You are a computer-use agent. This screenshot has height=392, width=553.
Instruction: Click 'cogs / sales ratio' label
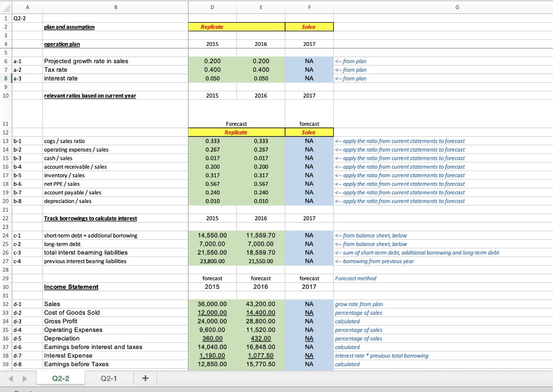pyautogui.click(x=65, y=141)
